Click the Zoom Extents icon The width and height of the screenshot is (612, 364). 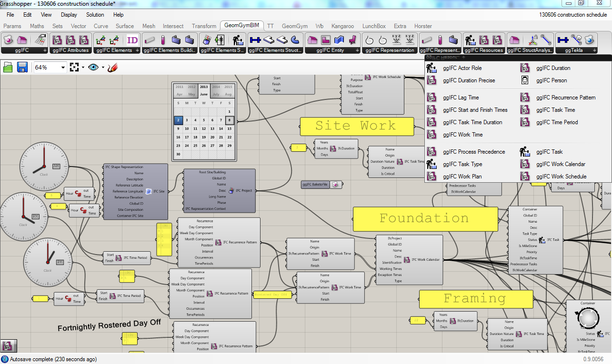point(74,67)
